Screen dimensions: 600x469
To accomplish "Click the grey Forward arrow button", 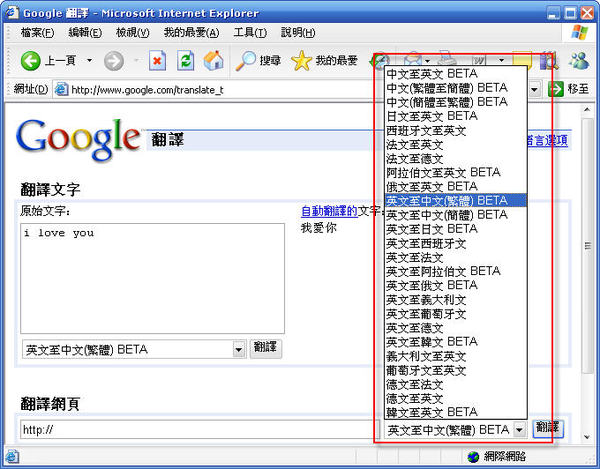I will 114,60.
